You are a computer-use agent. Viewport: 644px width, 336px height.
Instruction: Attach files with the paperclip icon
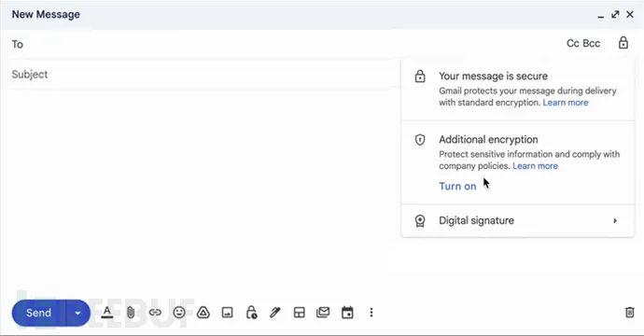coord(131,313)
